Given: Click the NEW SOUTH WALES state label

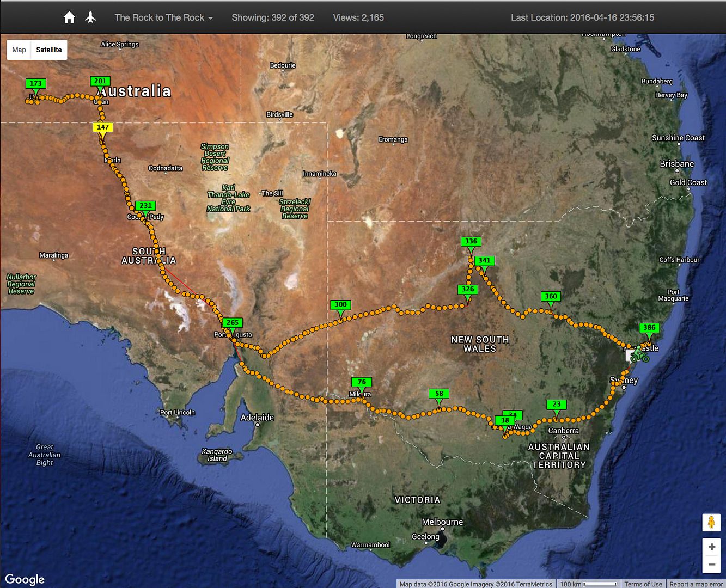Looking at the screenshot, I should [480, 344].
